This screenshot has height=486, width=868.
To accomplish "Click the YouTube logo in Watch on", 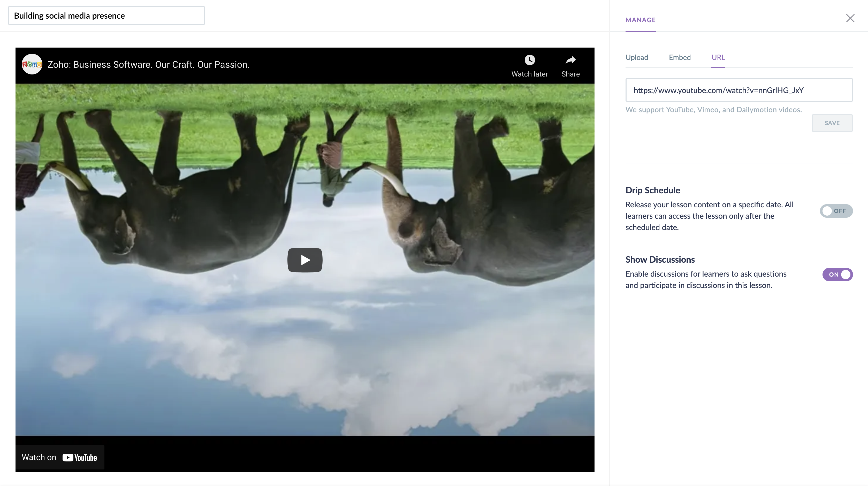I will (x=80, y=457).
